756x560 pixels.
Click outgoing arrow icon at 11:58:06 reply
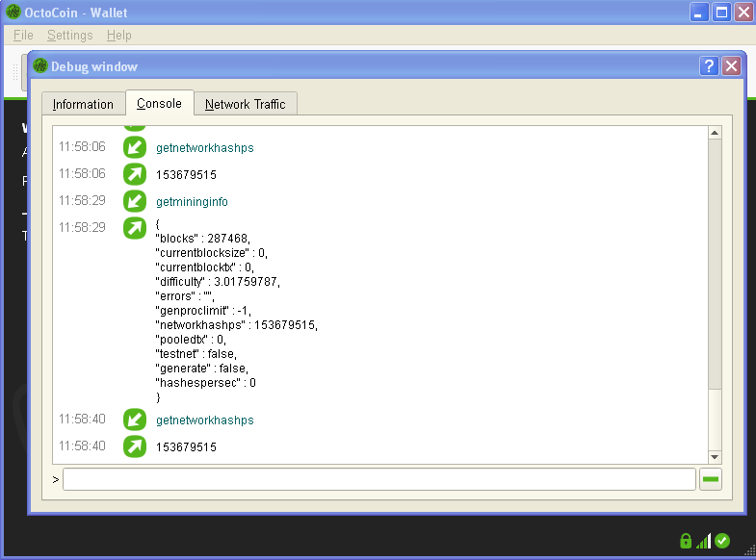[x=135, y=174]
